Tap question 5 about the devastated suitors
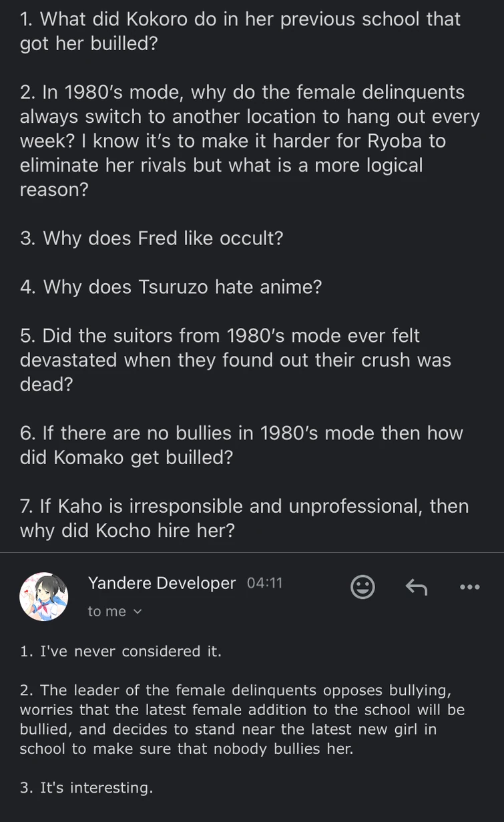The width and height of the screenshot is (504, 822). [235, 360]
